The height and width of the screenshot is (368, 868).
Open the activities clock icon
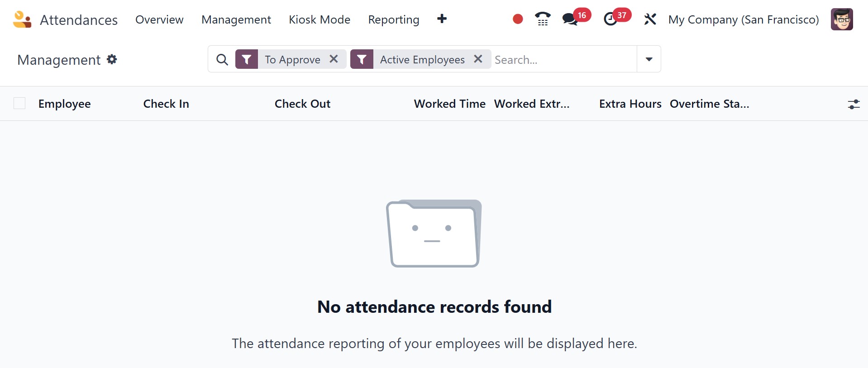click(x=610, y=19)
